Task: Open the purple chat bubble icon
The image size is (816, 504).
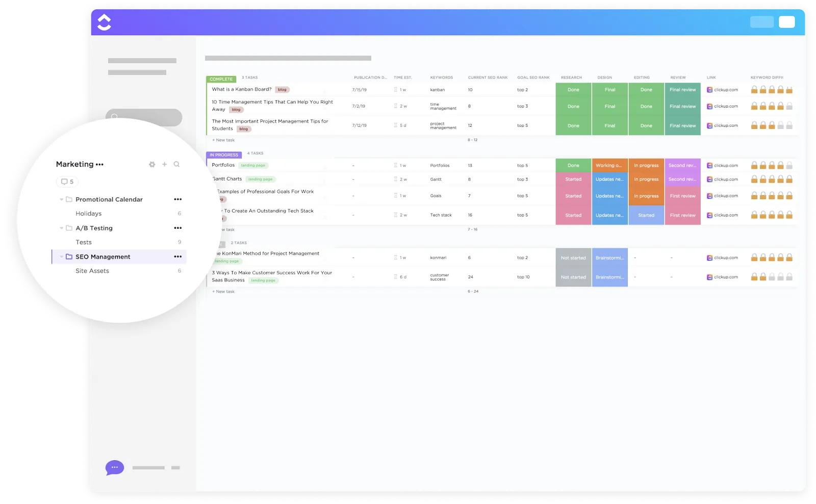Action: (x=115, y=467)
